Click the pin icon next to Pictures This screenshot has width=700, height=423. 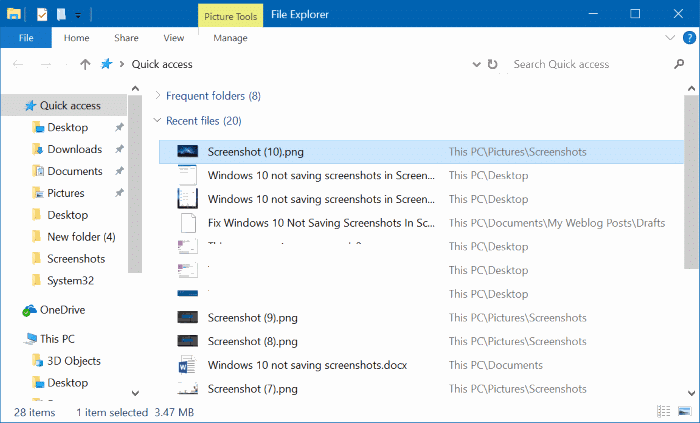tap(119, 193)
